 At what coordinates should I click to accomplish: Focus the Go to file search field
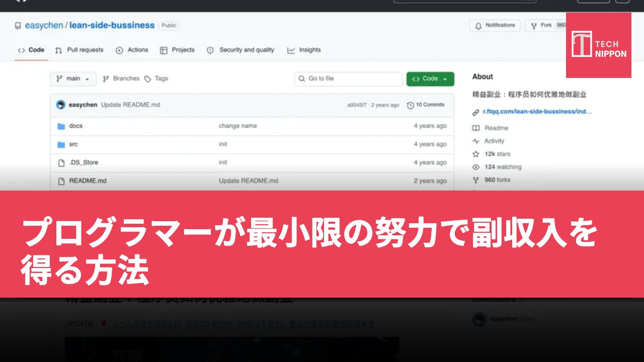(x=349, y=79)
